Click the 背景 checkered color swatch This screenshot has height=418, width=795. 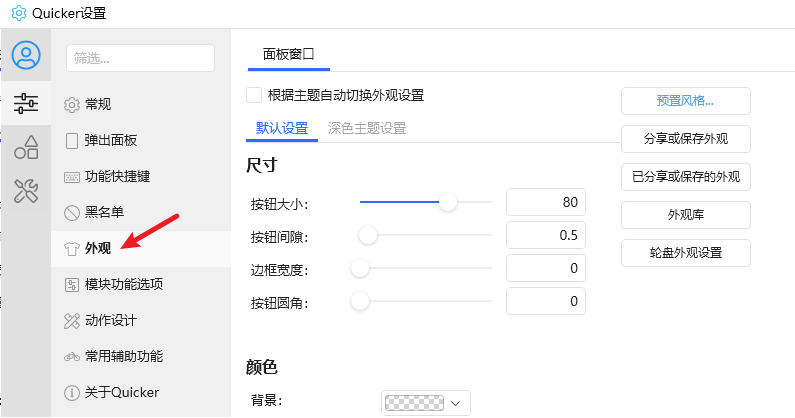(414, 403)
